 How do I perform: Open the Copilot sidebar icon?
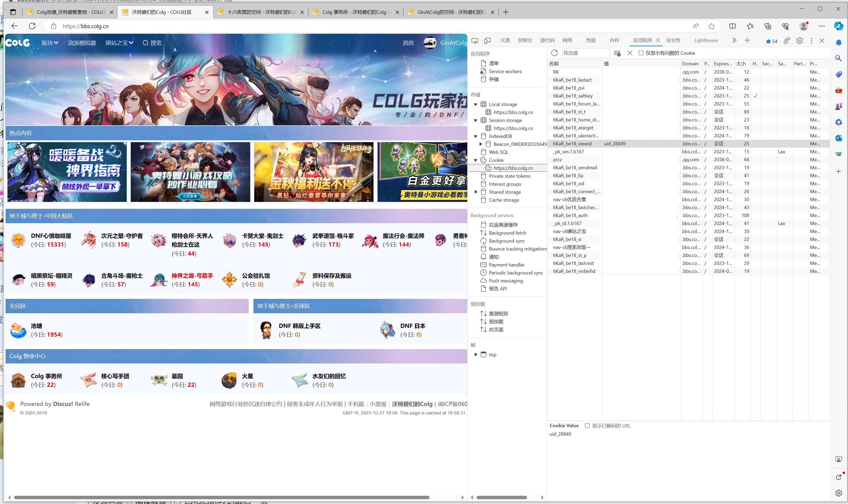(838, 26)
